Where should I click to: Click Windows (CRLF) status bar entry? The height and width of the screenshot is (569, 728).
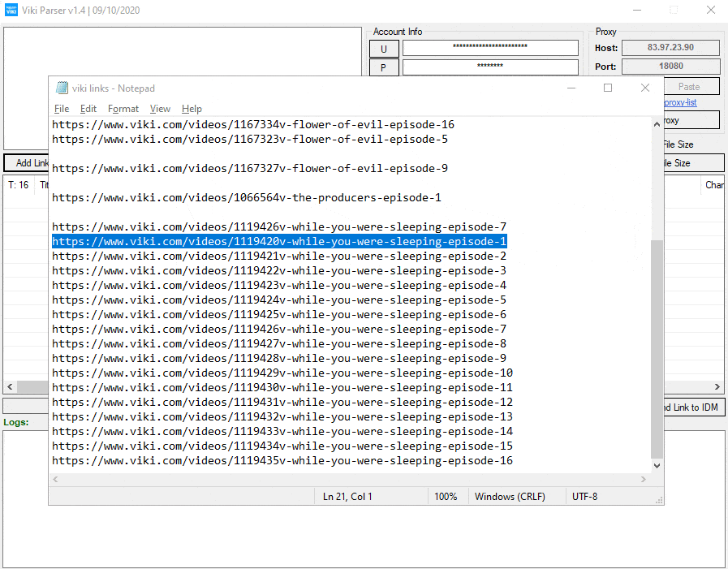(510, 497)
